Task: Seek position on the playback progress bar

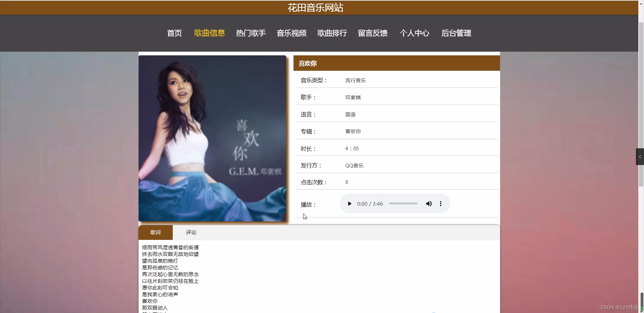Action: pyautogui.click(x=403, y=204)
